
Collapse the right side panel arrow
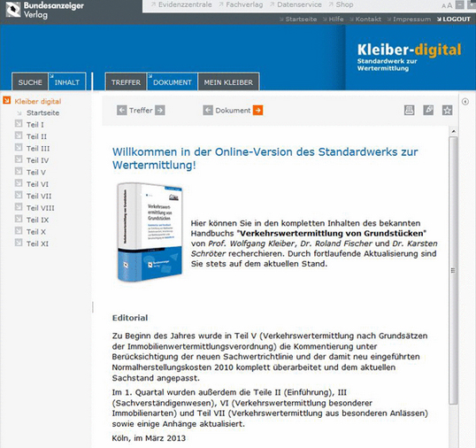click(x=465, y=102)
